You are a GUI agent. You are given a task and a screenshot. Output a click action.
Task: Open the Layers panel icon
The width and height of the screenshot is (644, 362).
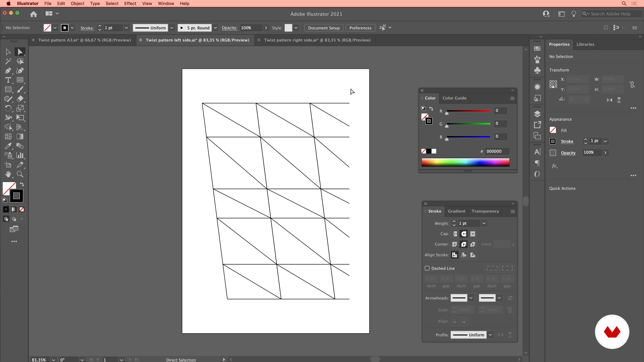pos(537,114)
